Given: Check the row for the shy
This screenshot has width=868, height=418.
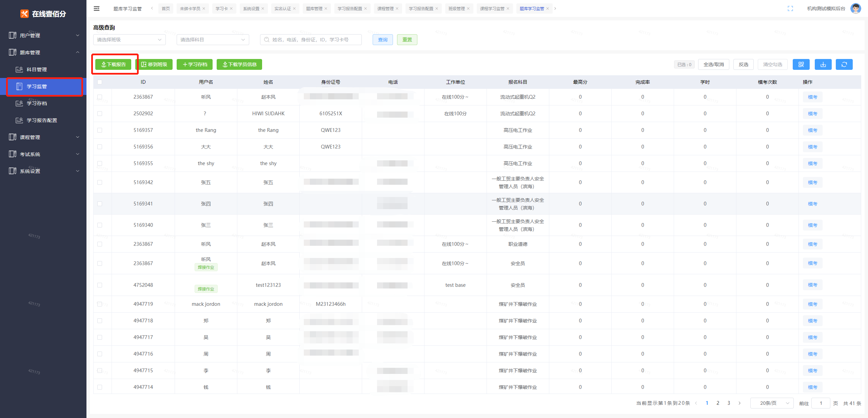Looking at the screenshot, I should point(100,163).
